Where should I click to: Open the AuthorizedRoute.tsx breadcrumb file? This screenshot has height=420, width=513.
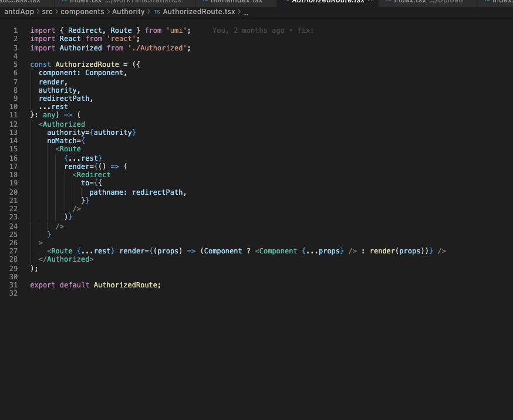[x=199, y=12]
